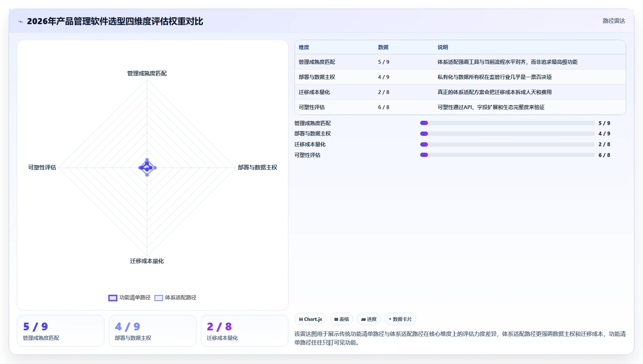The width and height of the screenshot is (643, 364).
Task: Click the radar axis label 迁移成本量化
Action: click(x=147, y=261)
